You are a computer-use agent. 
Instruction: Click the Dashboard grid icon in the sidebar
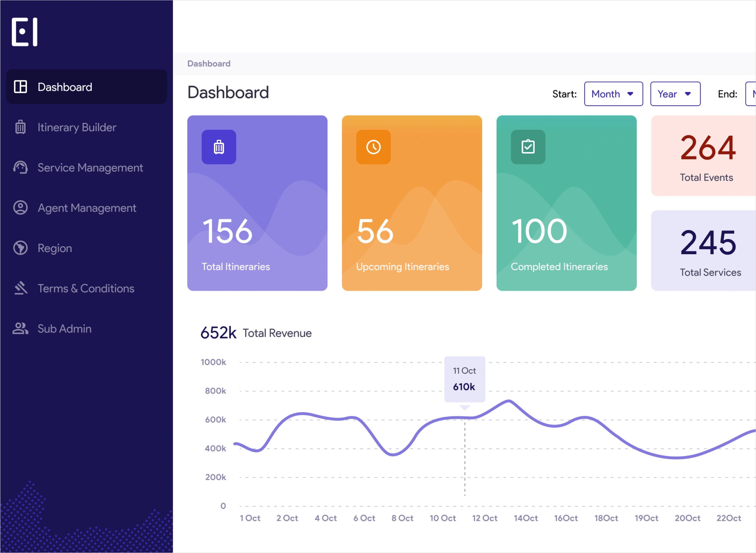pyautogui.click(x=20, y=87)
